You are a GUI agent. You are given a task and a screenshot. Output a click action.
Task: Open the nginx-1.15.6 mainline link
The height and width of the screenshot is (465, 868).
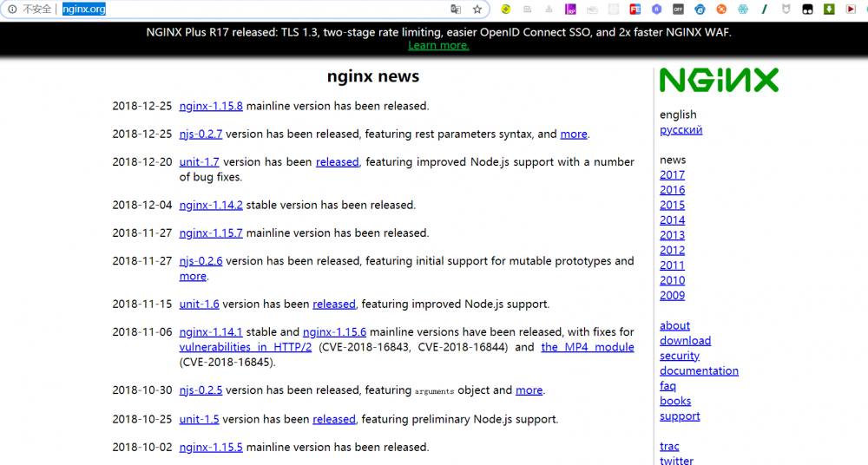coord(334,332)
